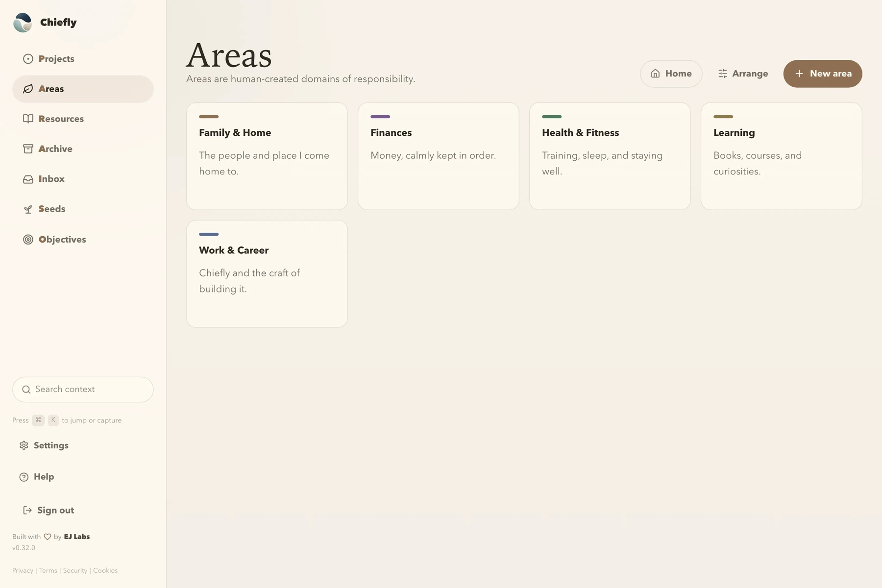This screenshot has height=588, width=882.
Task: Click the Home button label
Action: (x=679, y=73)
